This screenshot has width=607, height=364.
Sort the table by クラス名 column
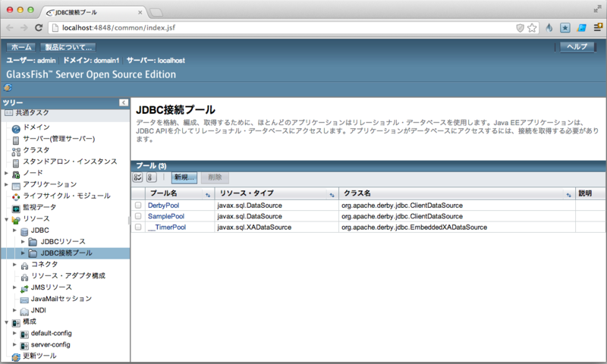[x=569, y=195]
